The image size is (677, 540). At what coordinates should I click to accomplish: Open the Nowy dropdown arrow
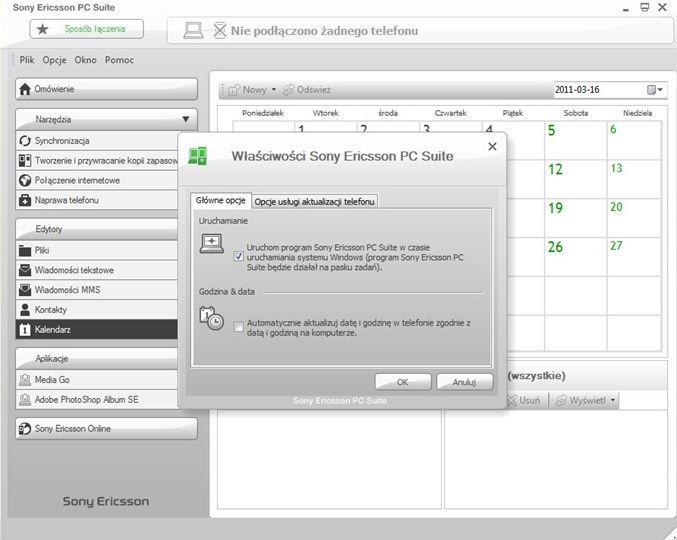[x=274, y=90]
